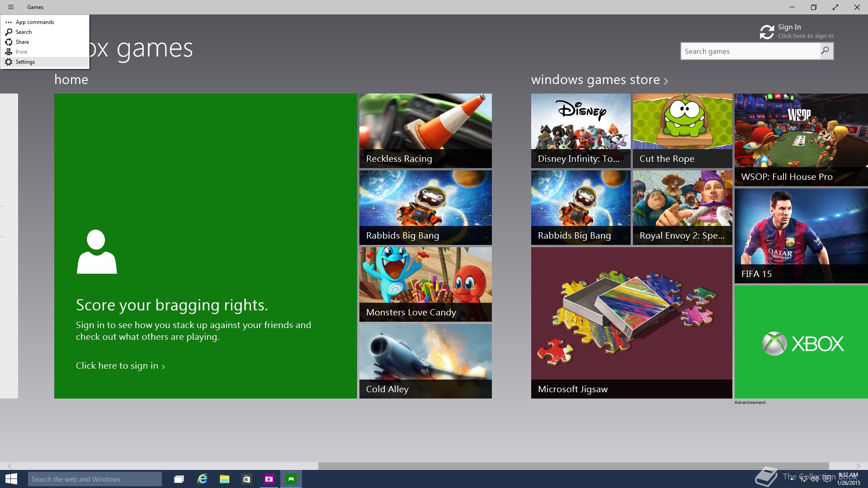Screen dimensions: 868x488
Task: Click the scrollbar left arrow
Action: coord(9,466)
